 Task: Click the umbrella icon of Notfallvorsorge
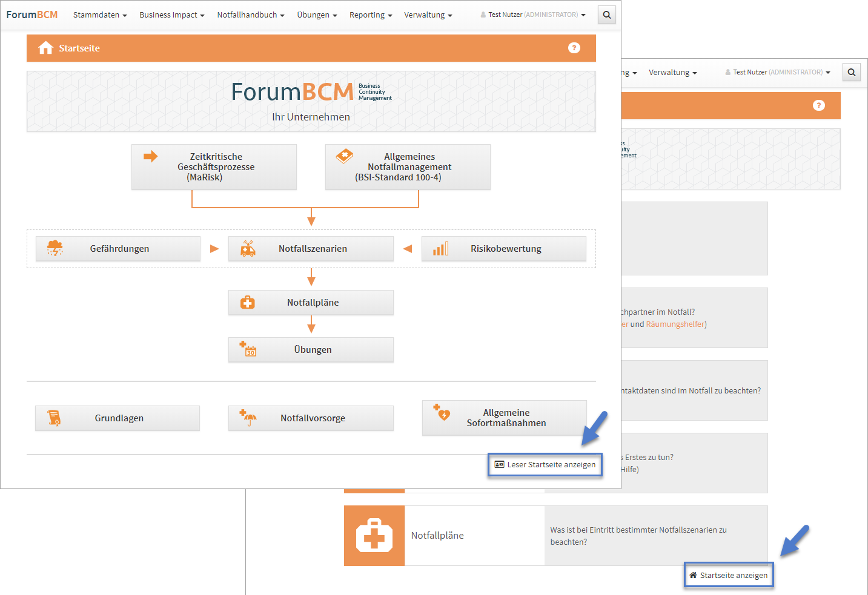click(248, 418)
